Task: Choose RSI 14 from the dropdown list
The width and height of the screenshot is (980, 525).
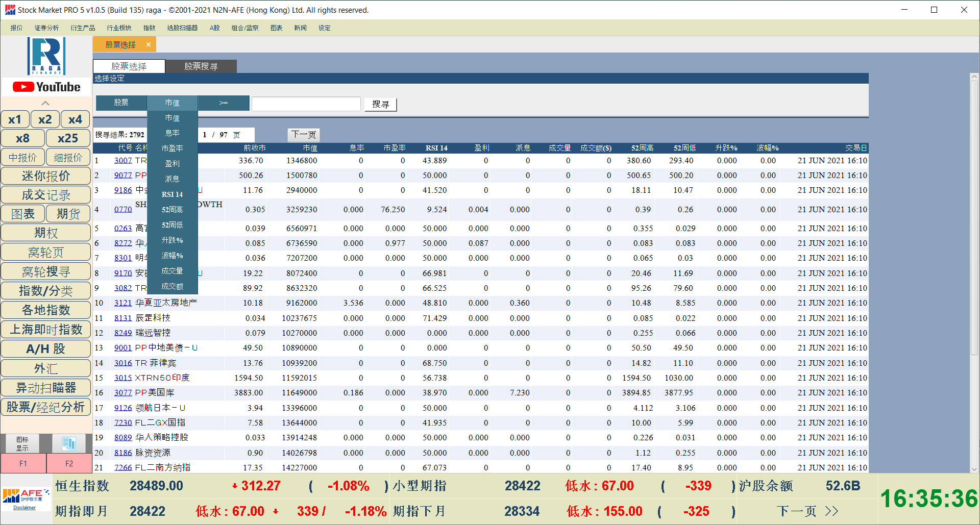Action: pos(172,194)
